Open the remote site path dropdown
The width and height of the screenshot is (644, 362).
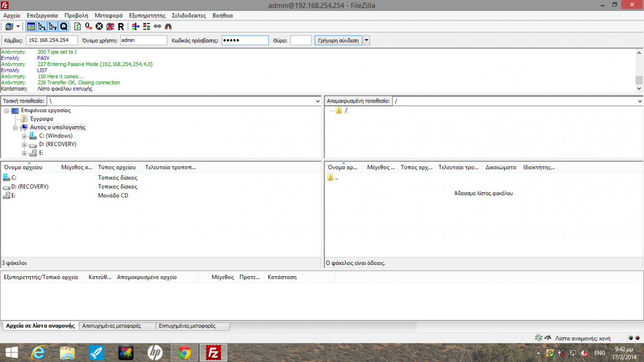coord(639,101)
